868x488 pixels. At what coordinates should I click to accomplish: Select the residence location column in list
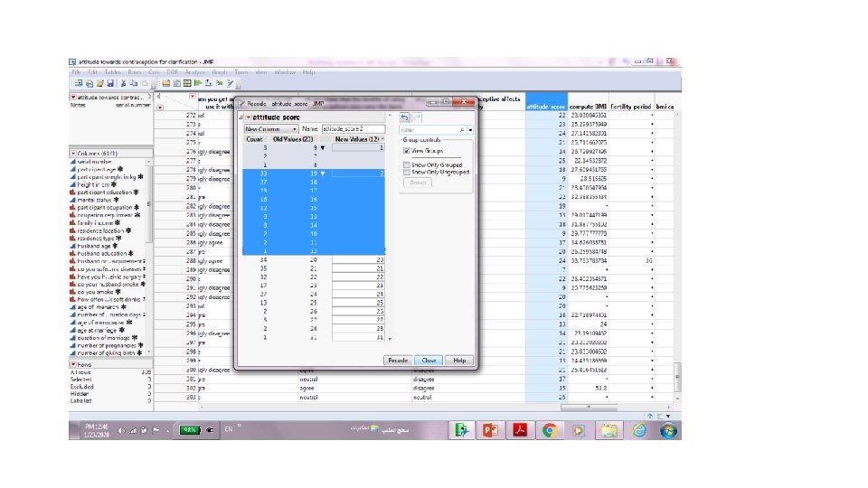(x=100, y=230)
